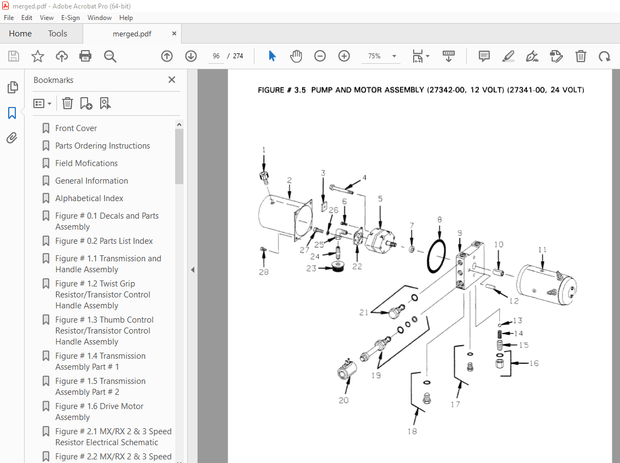The width and height of the screenshot is (620, 463).
Task: Open Figure # 1.2 Twist Grip bookmark
Action: [x=103, y=295]
